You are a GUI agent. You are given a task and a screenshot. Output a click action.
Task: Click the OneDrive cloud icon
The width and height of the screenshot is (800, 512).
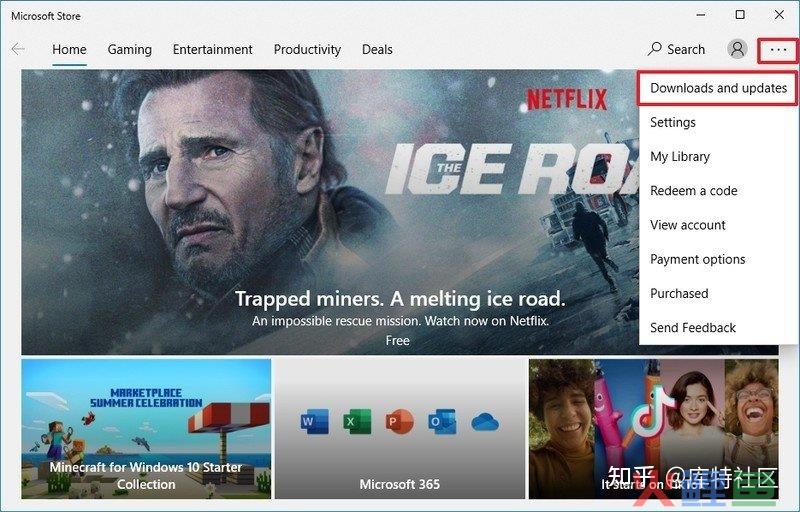coord(485,422)
